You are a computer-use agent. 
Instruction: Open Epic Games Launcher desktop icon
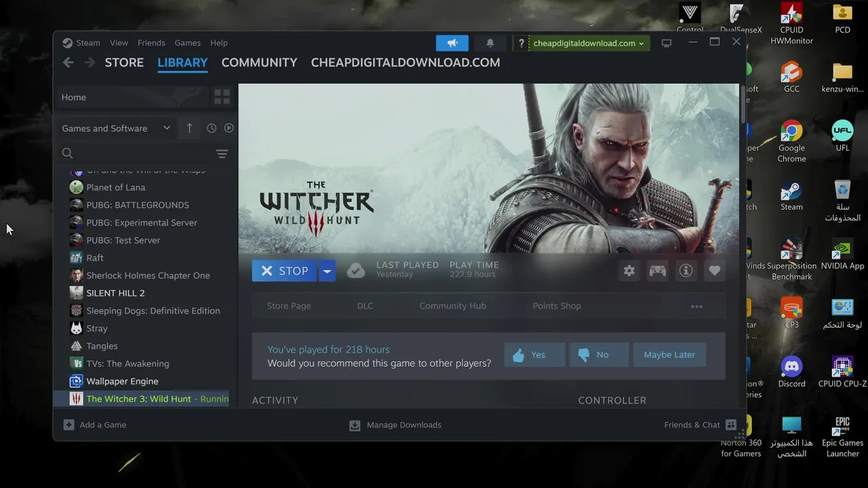[842, 437]
